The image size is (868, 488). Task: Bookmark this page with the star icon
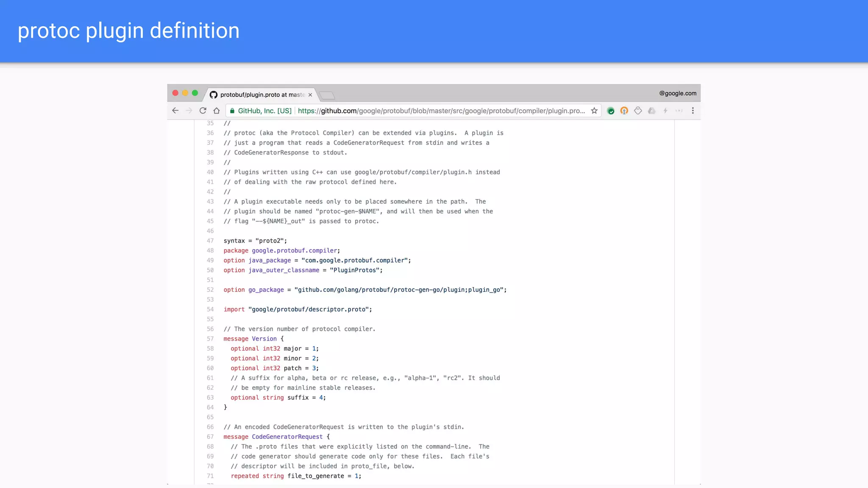click(594, 111)
